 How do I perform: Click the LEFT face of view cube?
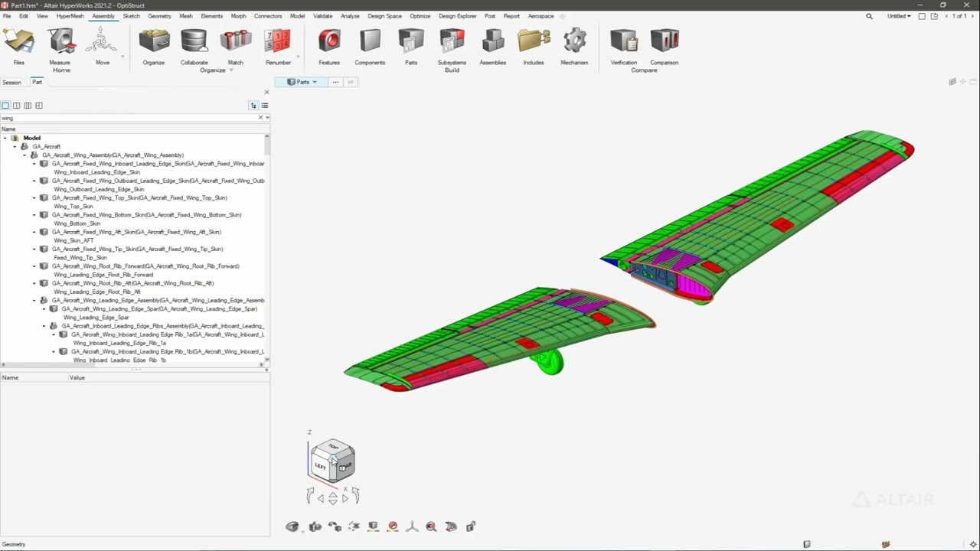320,466
